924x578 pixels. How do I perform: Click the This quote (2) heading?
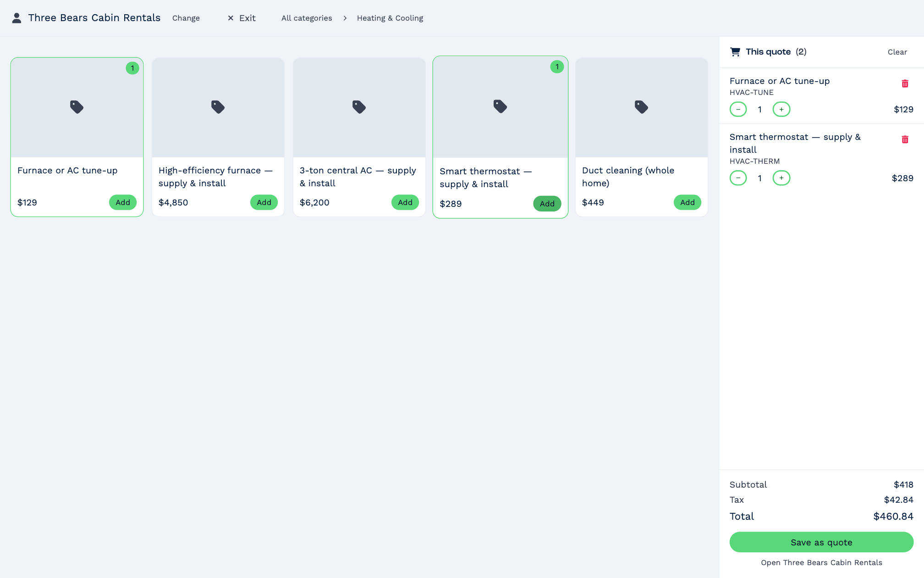click(776, 52)
